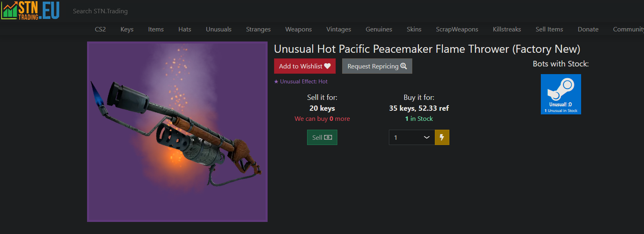Open the CS2 menu item
The height and width of the screenshot is (234, 644).
coord(100,29)
